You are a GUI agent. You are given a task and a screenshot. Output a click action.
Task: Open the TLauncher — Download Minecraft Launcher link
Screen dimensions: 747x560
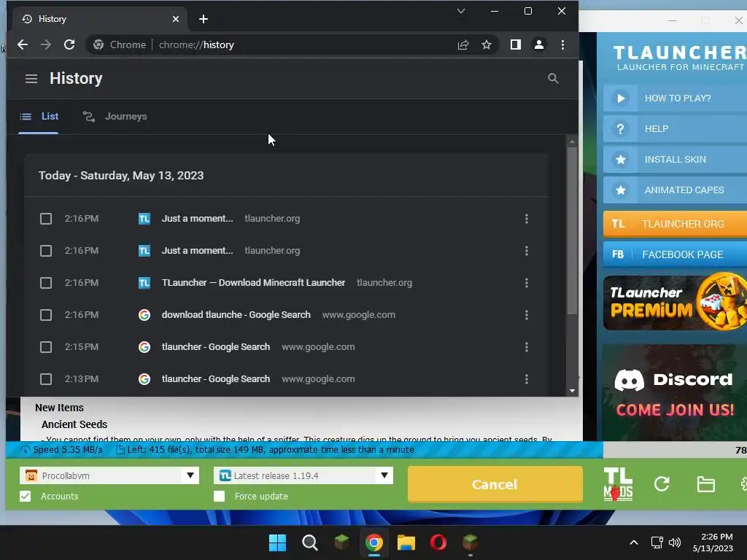253,283
